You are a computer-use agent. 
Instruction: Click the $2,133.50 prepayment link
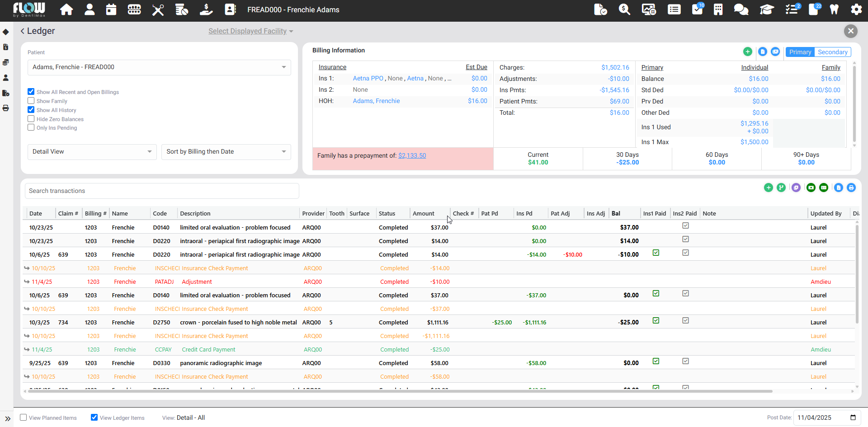point(412,155)
